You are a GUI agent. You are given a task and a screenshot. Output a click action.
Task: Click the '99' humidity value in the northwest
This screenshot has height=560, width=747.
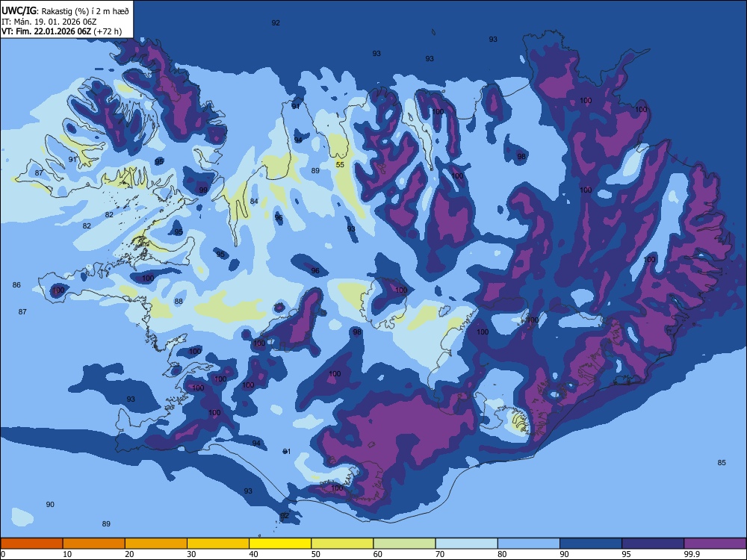click(203, 190)
